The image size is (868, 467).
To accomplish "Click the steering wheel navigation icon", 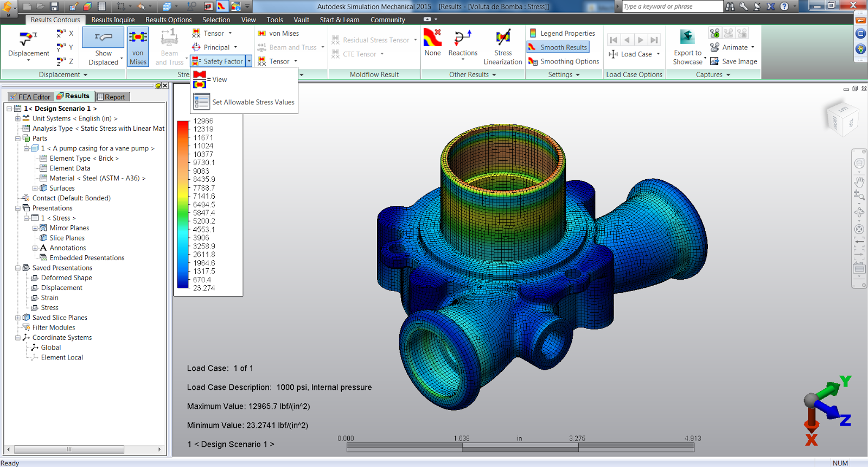I will coord(859,163).
